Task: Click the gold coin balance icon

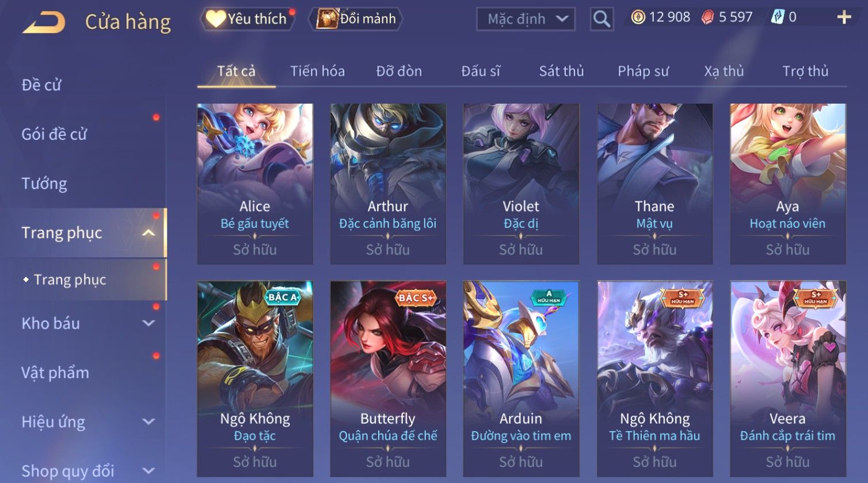Action: (x=638, y=17)
